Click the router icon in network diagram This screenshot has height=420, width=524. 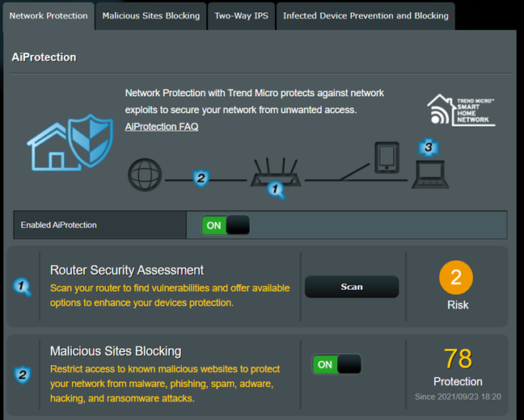tap(276, 173)
